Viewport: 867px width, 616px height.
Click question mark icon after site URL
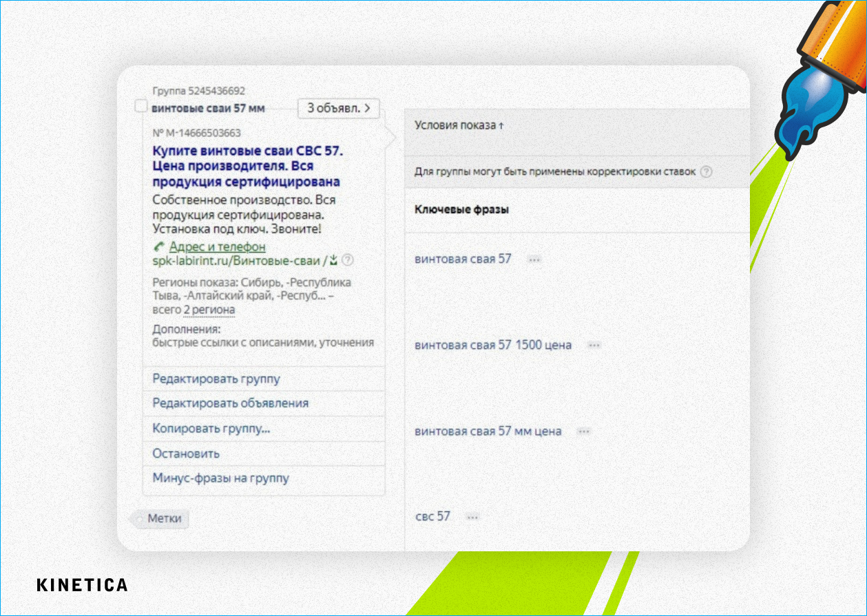point(348,260)
